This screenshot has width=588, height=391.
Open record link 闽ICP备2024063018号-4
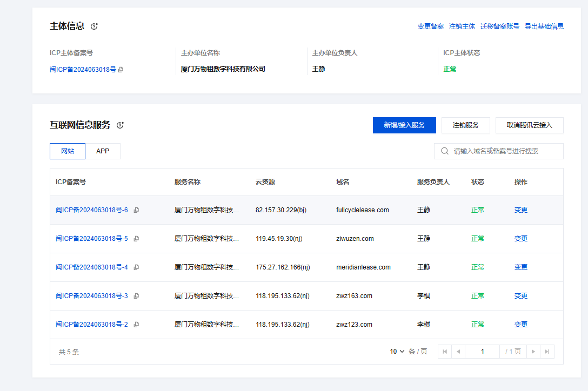pos(92,267)
